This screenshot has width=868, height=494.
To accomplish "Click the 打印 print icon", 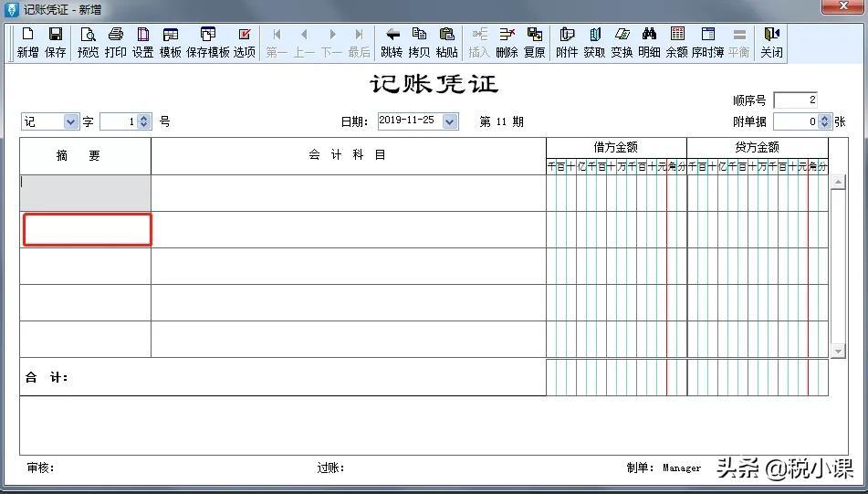I will [115, 42].
